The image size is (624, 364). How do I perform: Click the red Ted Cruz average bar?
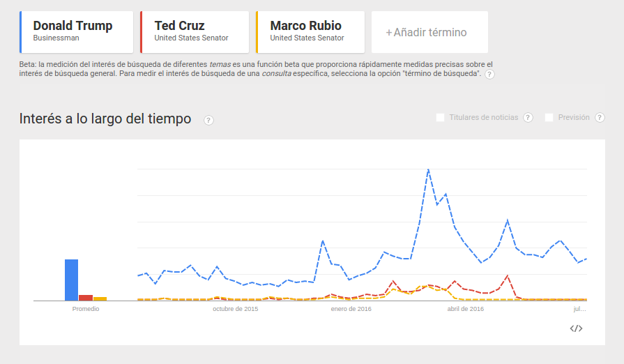click(86, 298)
